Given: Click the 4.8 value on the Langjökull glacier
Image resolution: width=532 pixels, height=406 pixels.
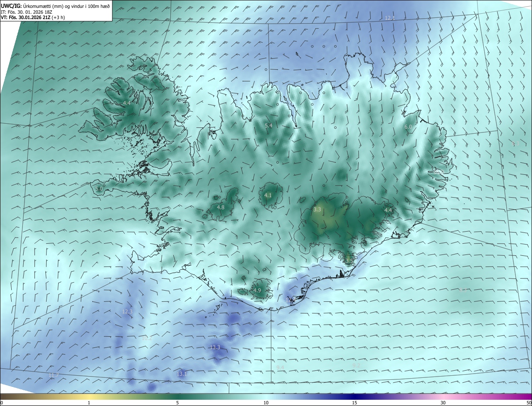Looking at the screenshot, I should tap(221, 207).
